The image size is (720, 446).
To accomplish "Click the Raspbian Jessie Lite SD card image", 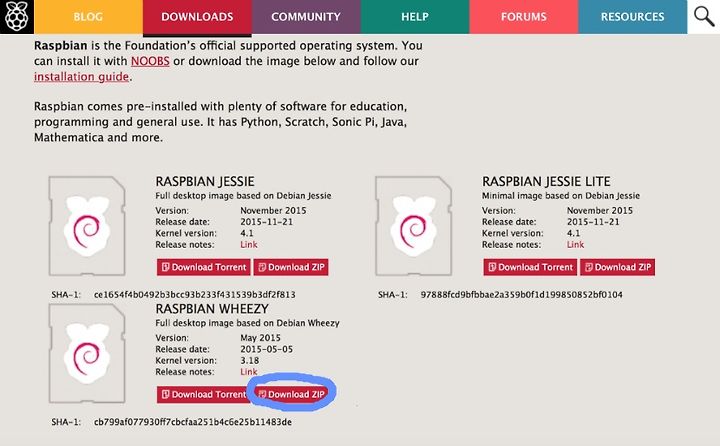I will (x=413, y=226).
